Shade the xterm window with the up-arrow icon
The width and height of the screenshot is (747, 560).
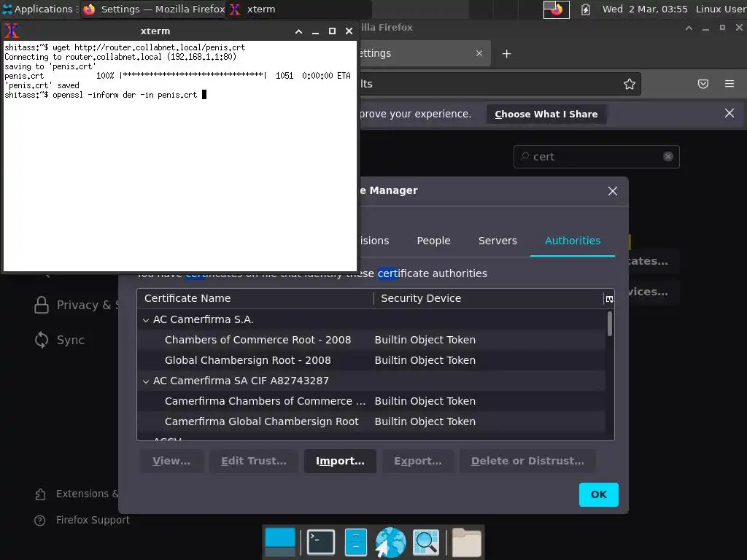[298, 31]
